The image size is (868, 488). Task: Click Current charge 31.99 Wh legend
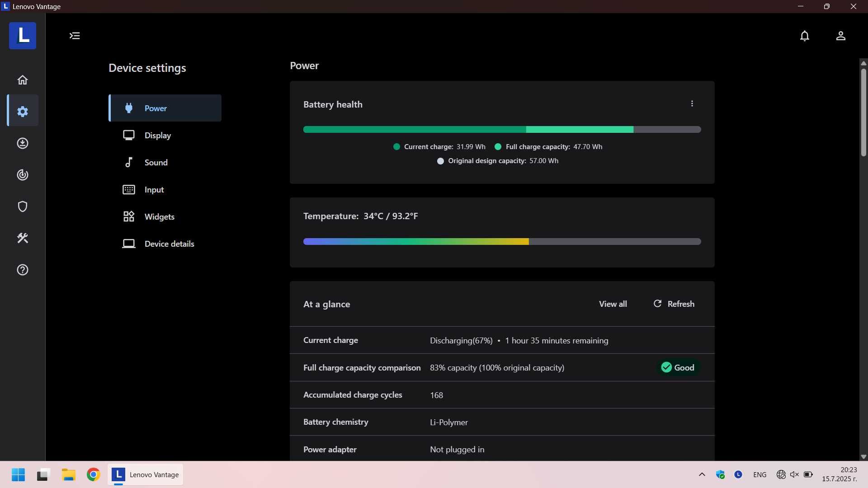click(439, 147)
